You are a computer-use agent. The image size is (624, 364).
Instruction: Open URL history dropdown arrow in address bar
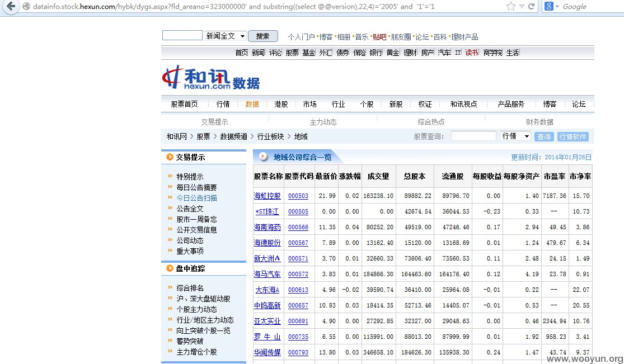522,6
